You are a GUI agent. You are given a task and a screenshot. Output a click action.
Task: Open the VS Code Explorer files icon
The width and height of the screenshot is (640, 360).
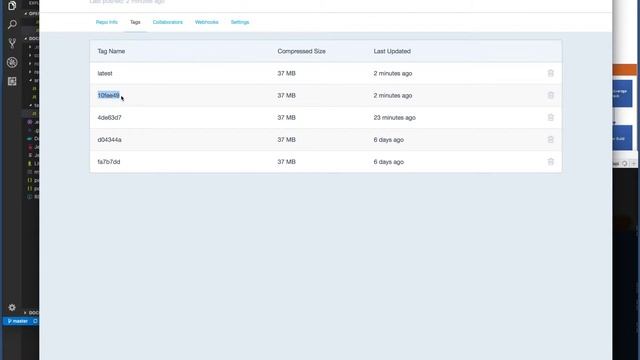12,6
